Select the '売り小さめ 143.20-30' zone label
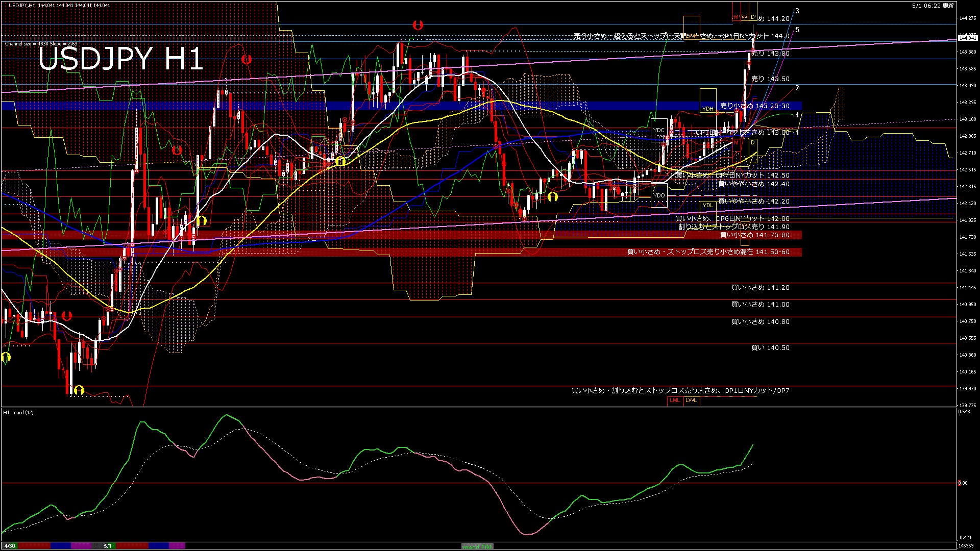This screenshot has width=980, height=551. [754, 106]
